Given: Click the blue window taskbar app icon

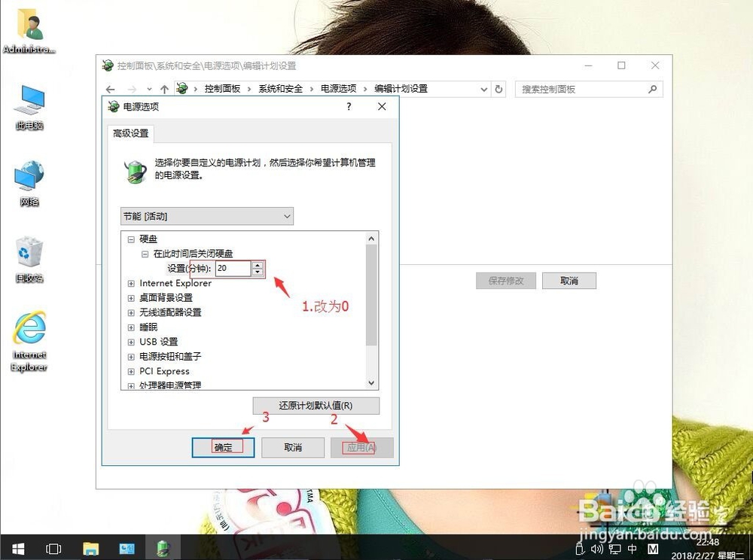Looking at the screenshot, I should pos(127,548).
